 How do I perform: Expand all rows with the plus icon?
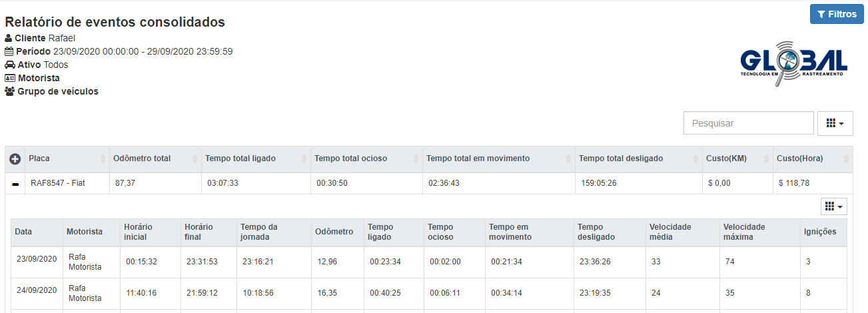[x=15, y=159]
